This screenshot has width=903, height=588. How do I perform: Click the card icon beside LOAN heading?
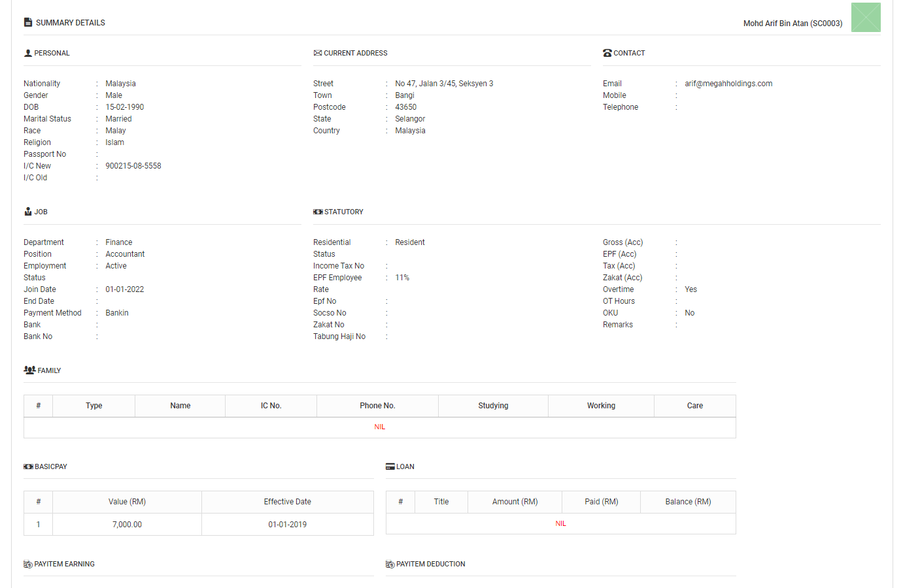point(391,466)
